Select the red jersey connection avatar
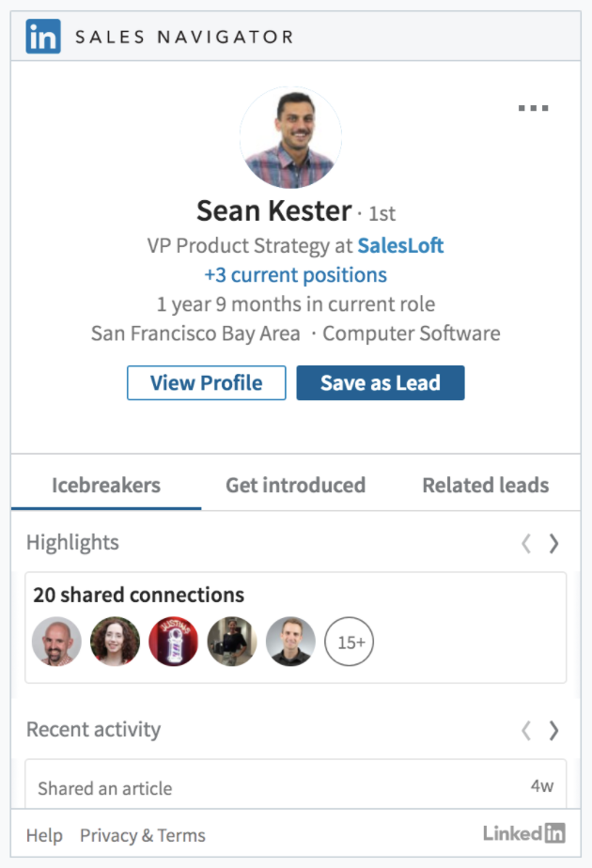This screenshot has width=592, height=868. coord(174,641)
